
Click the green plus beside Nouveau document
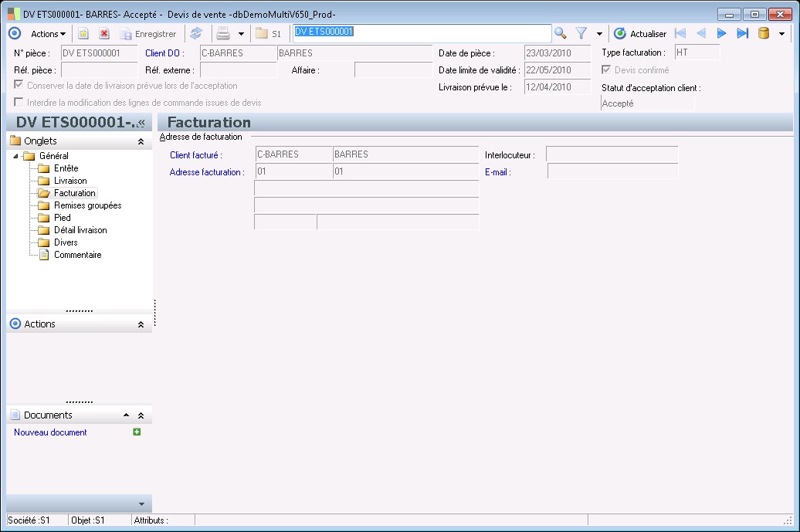pos(137,432)
